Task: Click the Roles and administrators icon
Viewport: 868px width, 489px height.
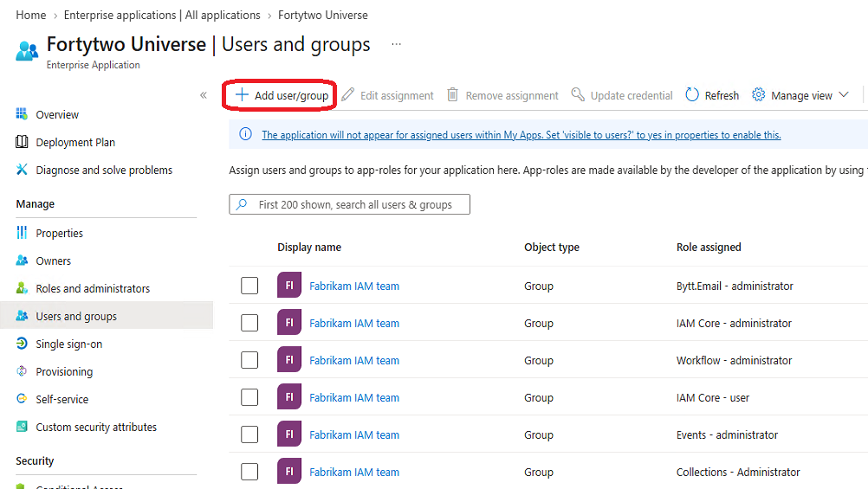Action: [22, 287]
